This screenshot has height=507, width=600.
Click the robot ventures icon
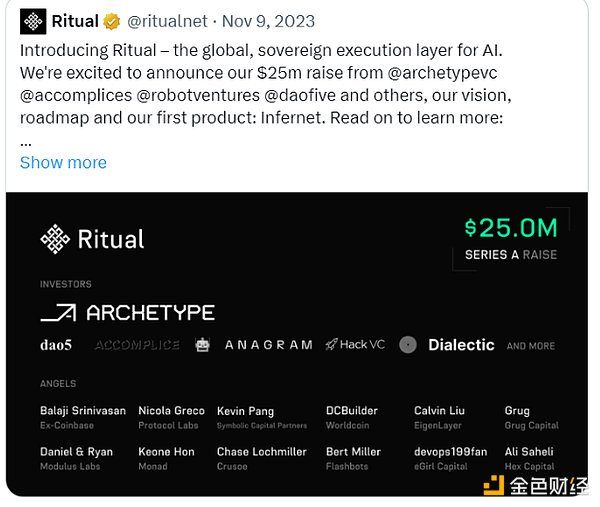tap(202, 345)
